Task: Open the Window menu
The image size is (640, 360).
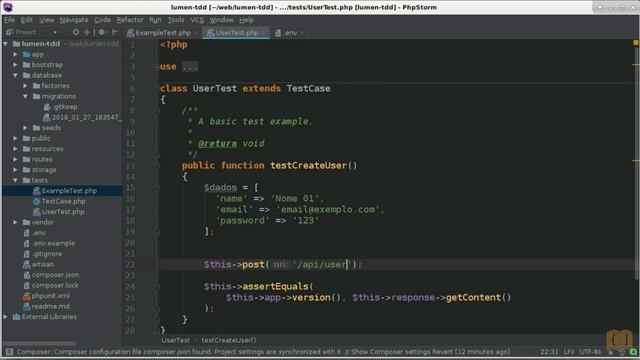Action: pyautogui.click(x=221, y=20)
